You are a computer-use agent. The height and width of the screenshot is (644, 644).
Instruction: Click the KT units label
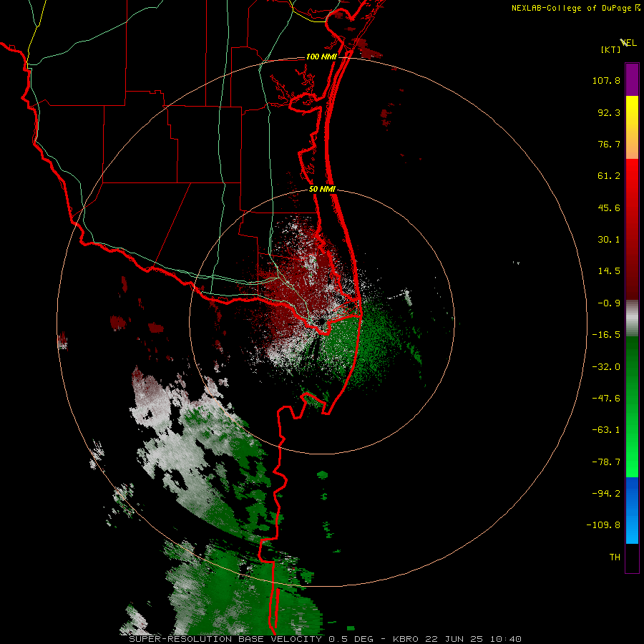610,49
